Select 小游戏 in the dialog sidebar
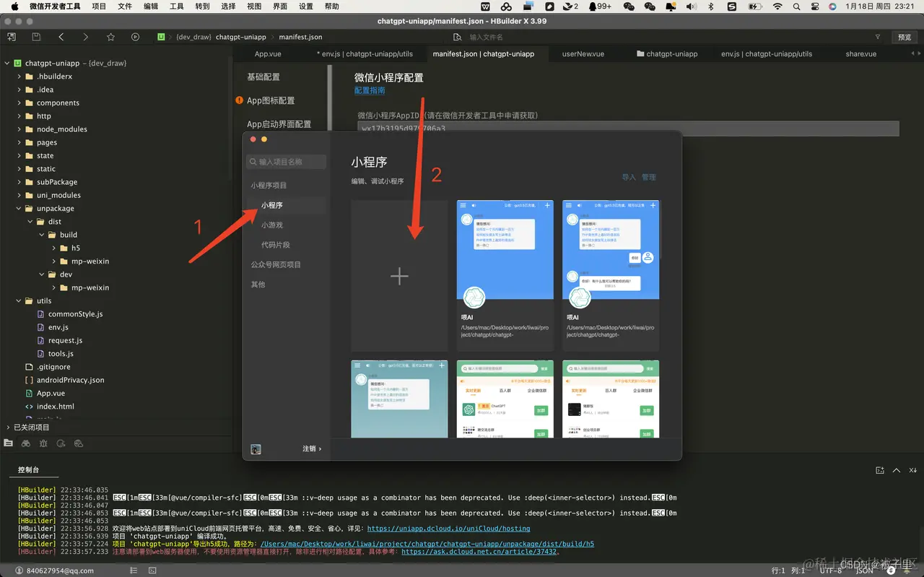 pyautogui.click(x=272, y=225)
